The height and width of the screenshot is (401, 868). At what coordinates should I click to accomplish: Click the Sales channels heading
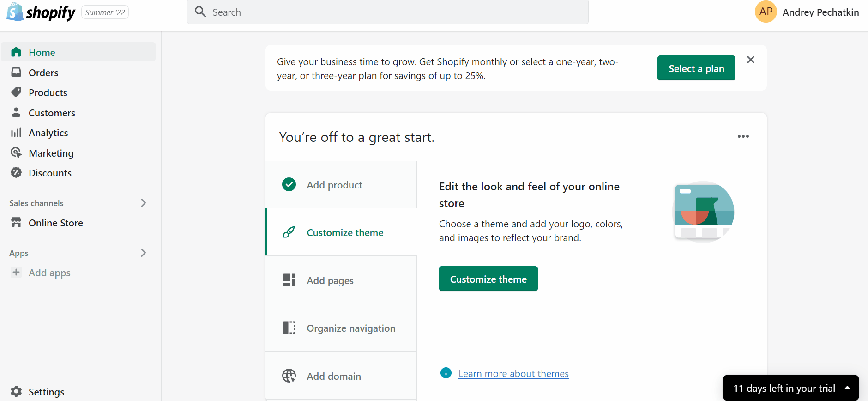click(36, 203)
